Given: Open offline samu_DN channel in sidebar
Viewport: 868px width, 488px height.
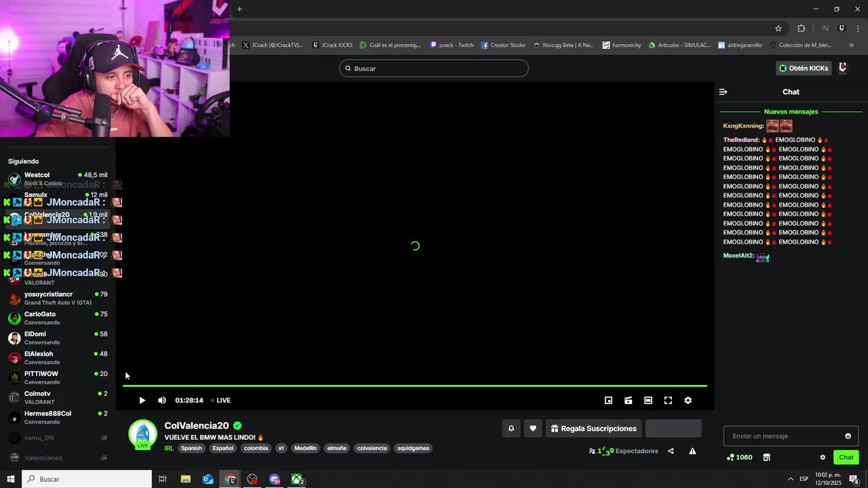Looking at the screenshot, I should click(58, 438).
